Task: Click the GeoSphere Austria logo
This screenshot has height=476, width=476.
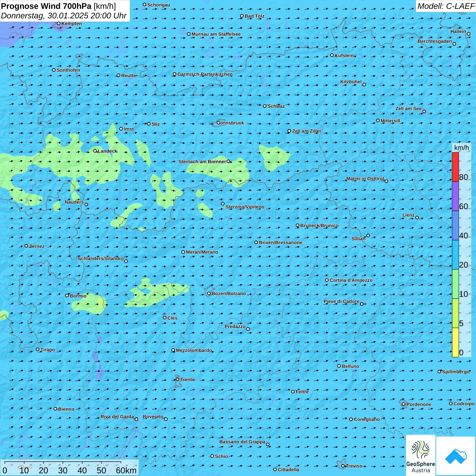Action: 421,455
